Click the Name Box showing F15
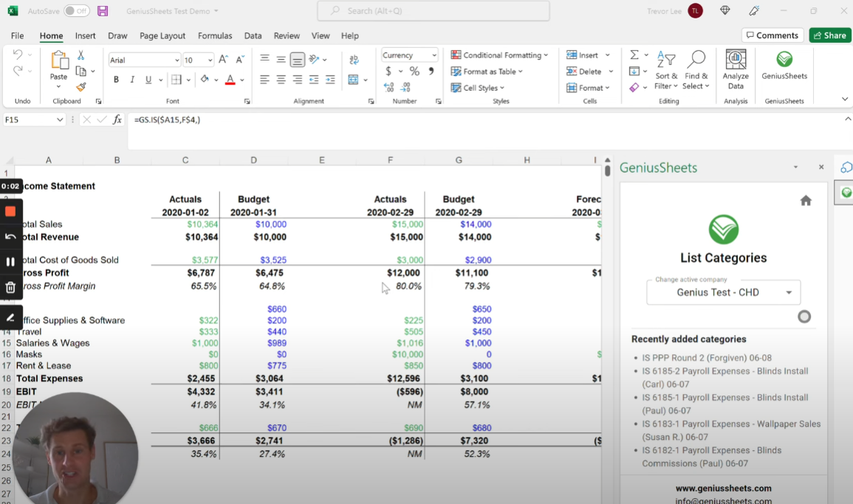Image resolution: width=853 pixels, height=504 pixels. [34, 120]
